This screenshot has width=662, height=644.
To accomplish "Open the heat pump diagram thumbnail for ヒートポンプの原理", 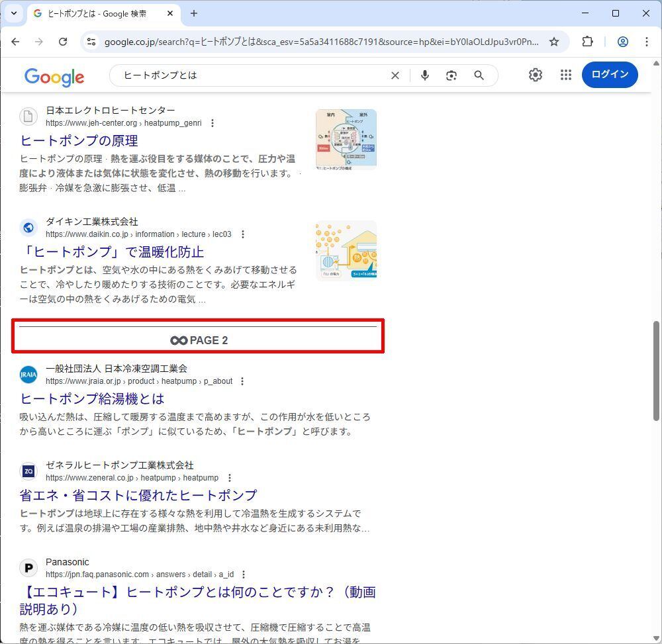I will click(346, 140).
